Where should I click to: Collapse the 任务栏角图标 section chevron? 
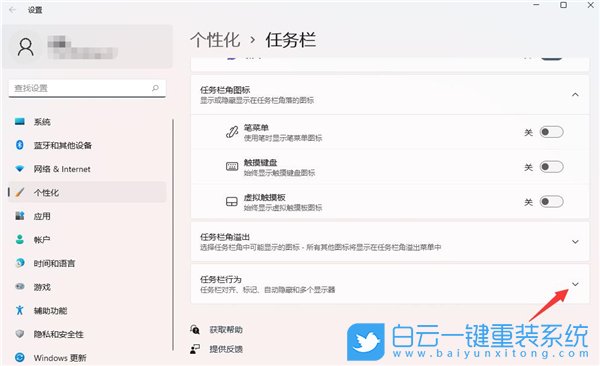coord(575,95)
